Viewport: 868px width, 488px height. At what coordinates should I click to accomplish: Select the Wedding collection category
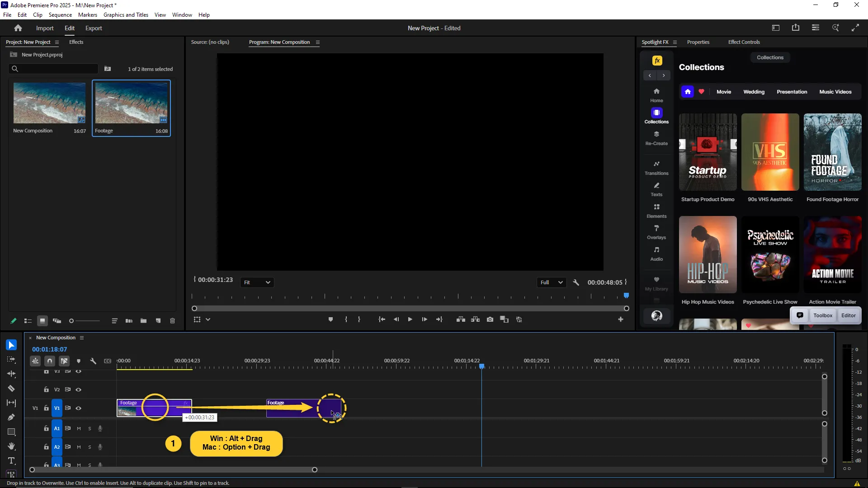pyautogui.click(x=754, y=92)
